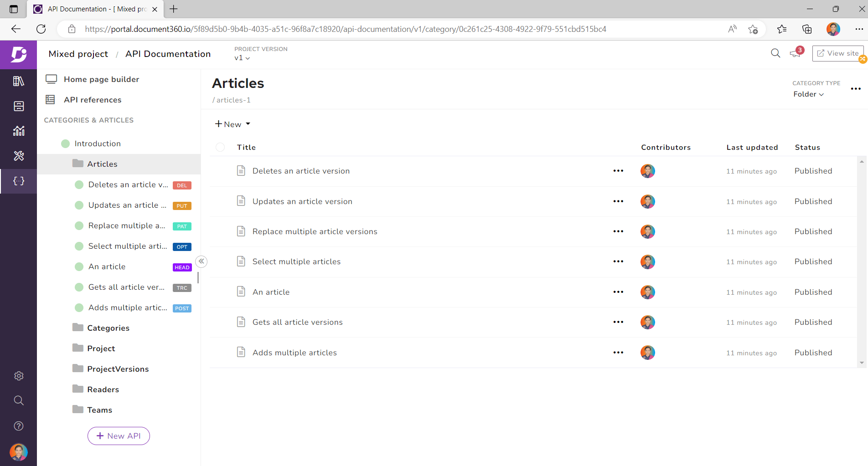The image size is (868, 466).
Task: Collapse the left navigation pane with the double chevron
Action: point(201,261)
